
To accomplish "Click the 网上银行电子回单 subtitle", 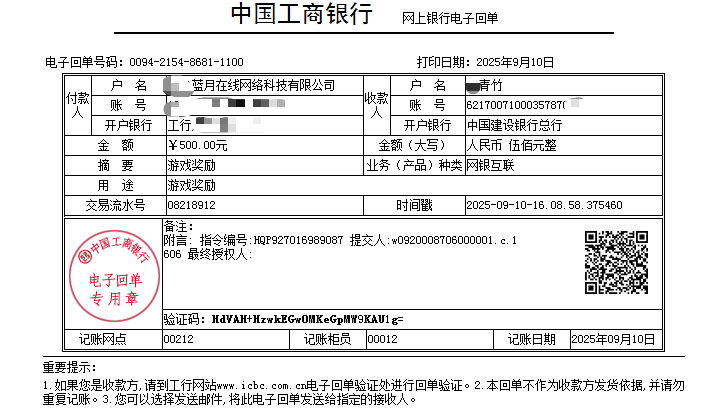I will [x=450, y=18].
